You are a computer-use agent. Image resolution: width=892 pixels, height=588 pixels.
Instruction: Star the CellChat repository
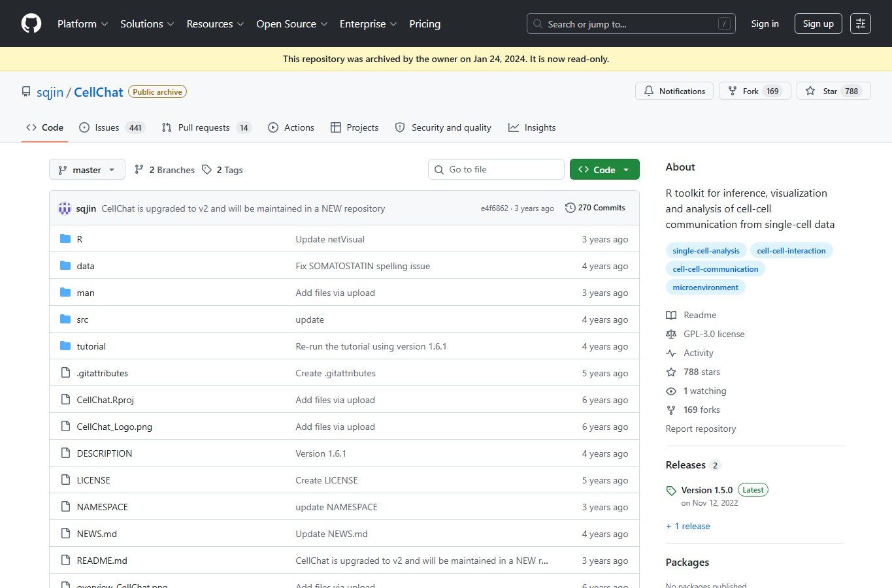click(x=833, y=91)
